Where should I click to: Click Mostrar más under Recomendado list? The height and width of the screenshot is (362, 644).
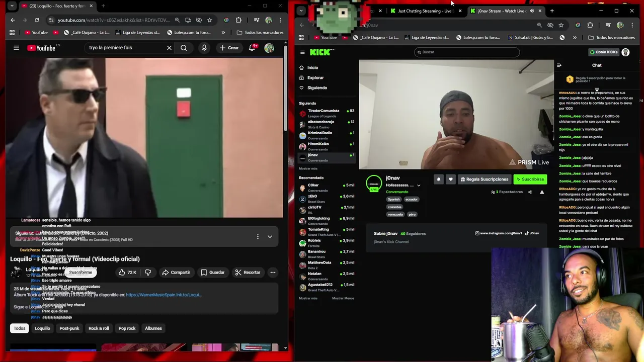(308, 298)
